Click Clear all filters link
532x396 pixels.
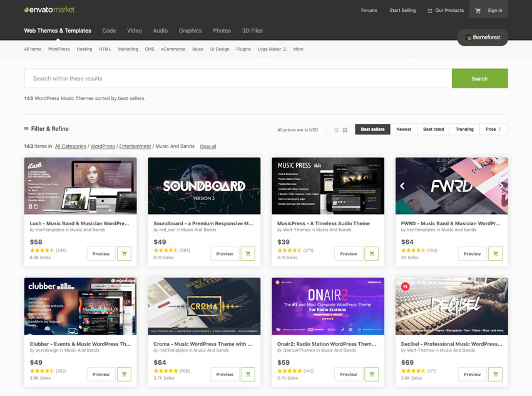click(x=208, y=146)
